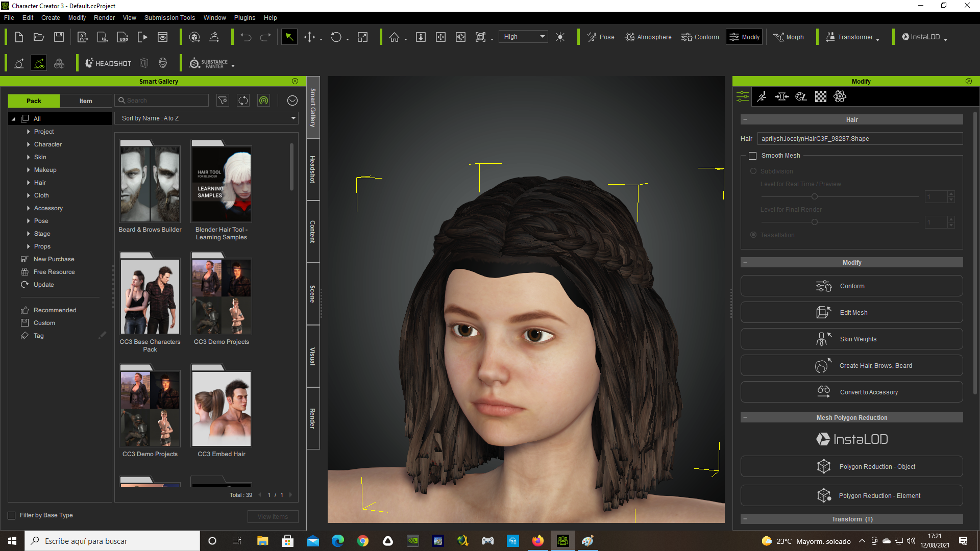
Task: Activate the Scale tool
Action: point(362,37)
